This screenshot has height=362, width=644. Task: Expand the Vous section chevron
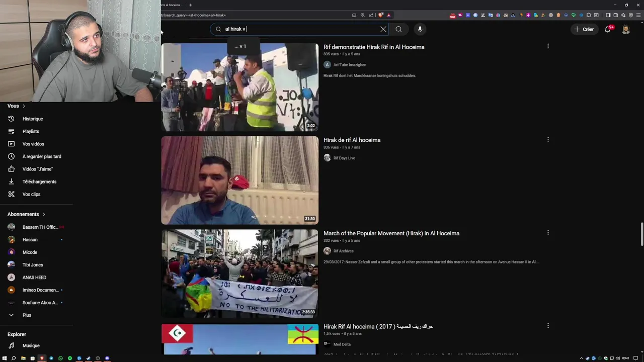click(24, 106)
